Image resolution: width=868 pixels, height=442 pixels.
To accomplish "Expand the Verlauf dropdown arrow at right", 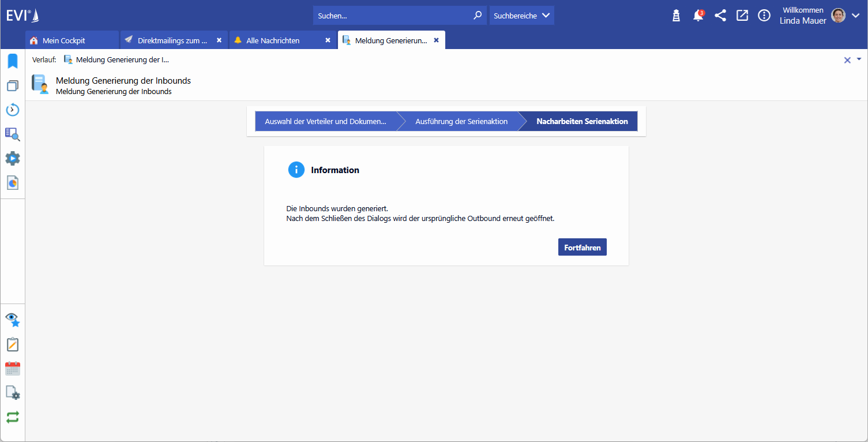I will tap(859, 59).
